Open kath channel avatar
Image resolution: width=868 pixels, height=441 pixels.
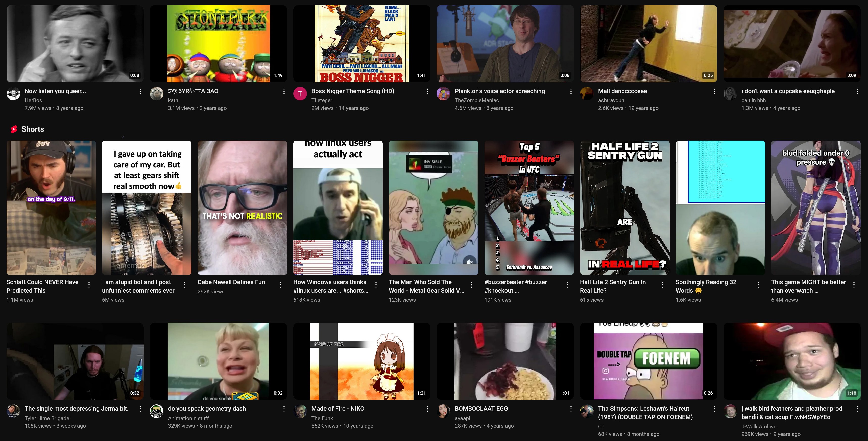coord(157,94)
